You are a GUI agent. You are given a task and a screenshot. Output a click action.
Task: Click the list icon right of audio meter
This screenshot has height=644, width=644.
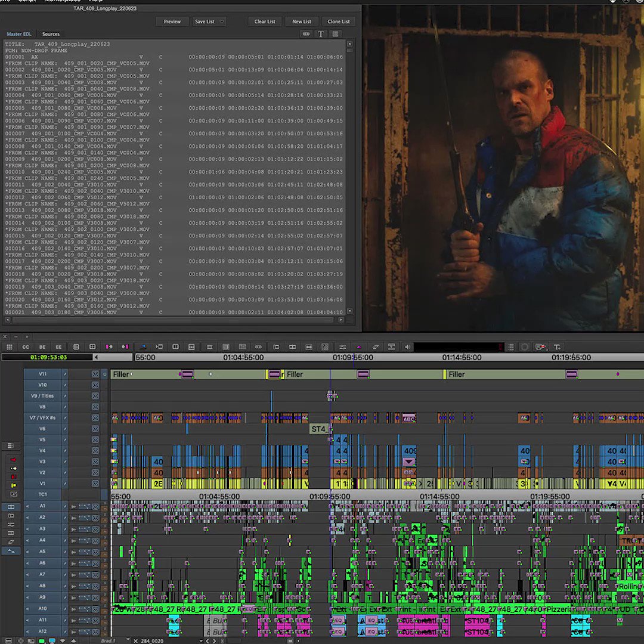click(510, 347)
